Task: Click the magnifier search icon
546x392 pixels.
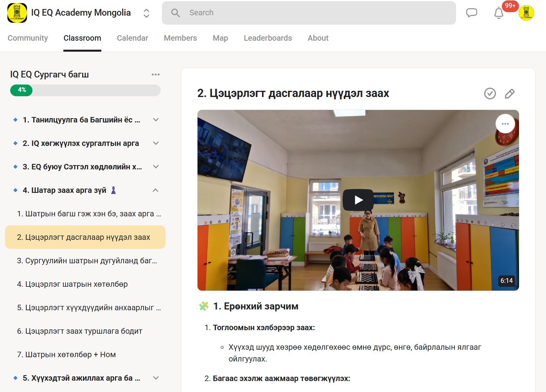Action: coord(176,13)
